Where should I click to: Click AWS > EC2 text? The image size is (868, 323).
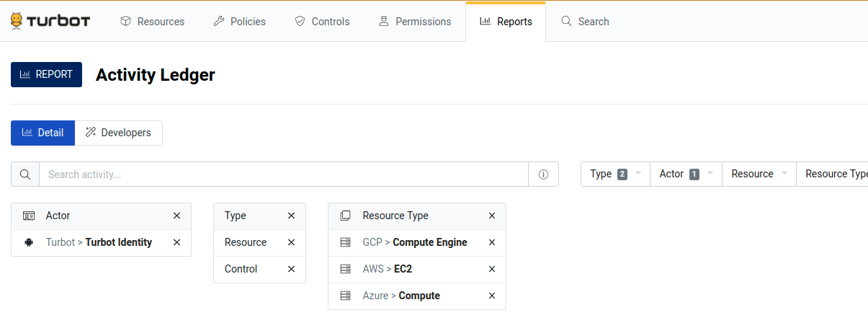coord(388,269)
